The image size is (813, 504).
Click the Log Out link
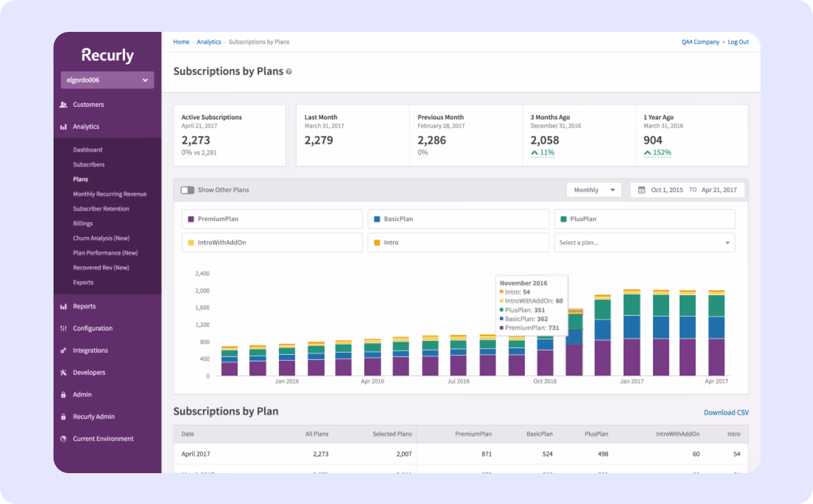coord(738,42)
